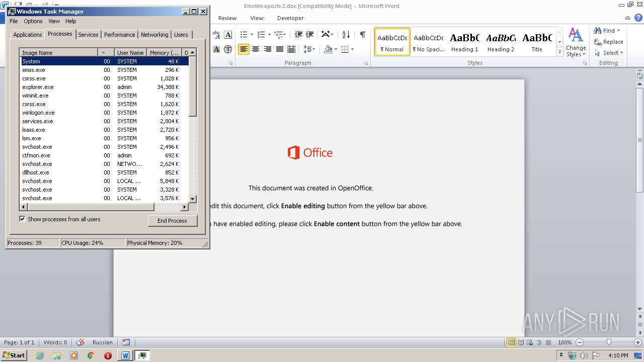The height and width of the screenshot is (362, 644).
Task: Open the Review ribbon tab
Action: (x=227, y=18)
